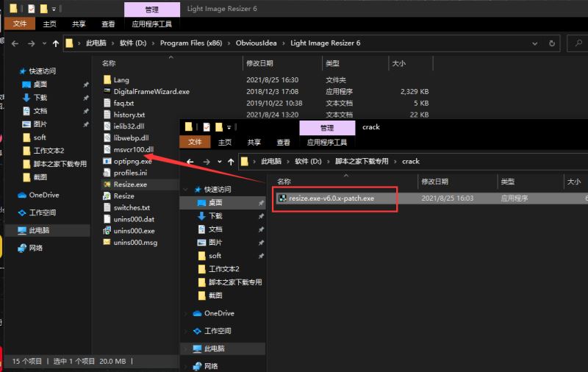The width and height of the screenshot is (588, 372).
Task: Open the 主页 tab in crack window
Action: [x=225, y=143]
